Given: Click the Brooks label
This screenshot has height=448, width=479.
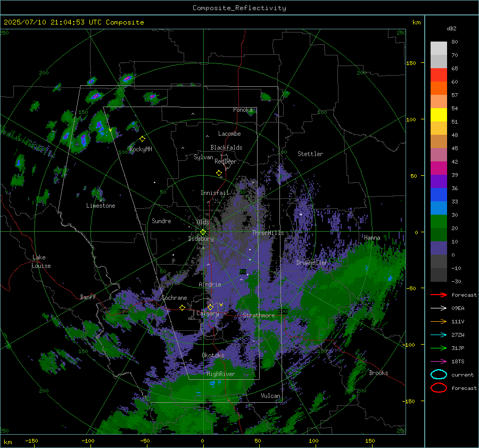Looking at the screenshot, I should 378,373.
